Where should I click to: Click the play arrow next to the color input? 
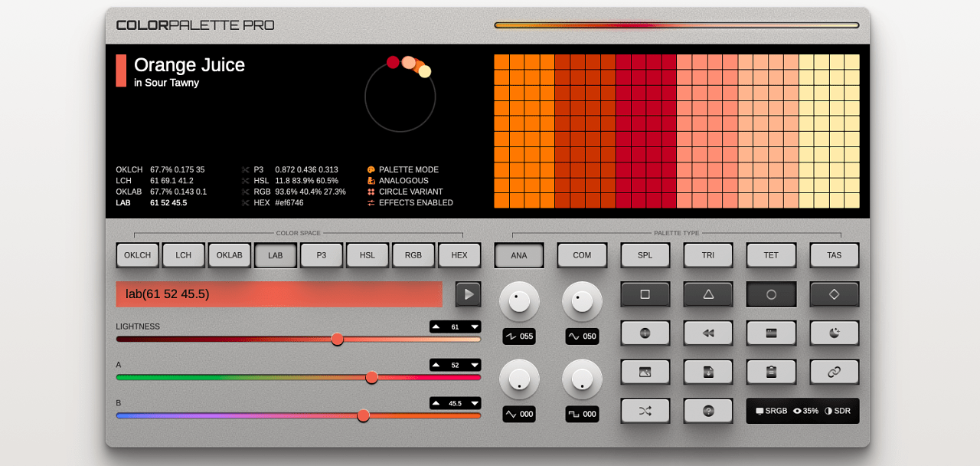point(469,294)
